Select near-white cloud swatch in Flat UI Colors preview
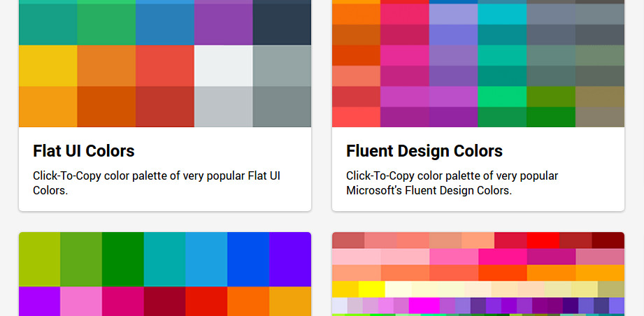The height and width of the screenshot is (316, 644). tap(224, 66)
